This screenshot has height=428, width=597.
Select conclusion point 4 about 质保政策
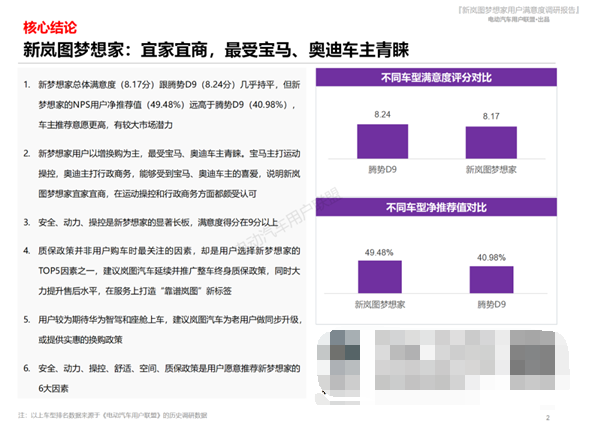click(161, 271)
